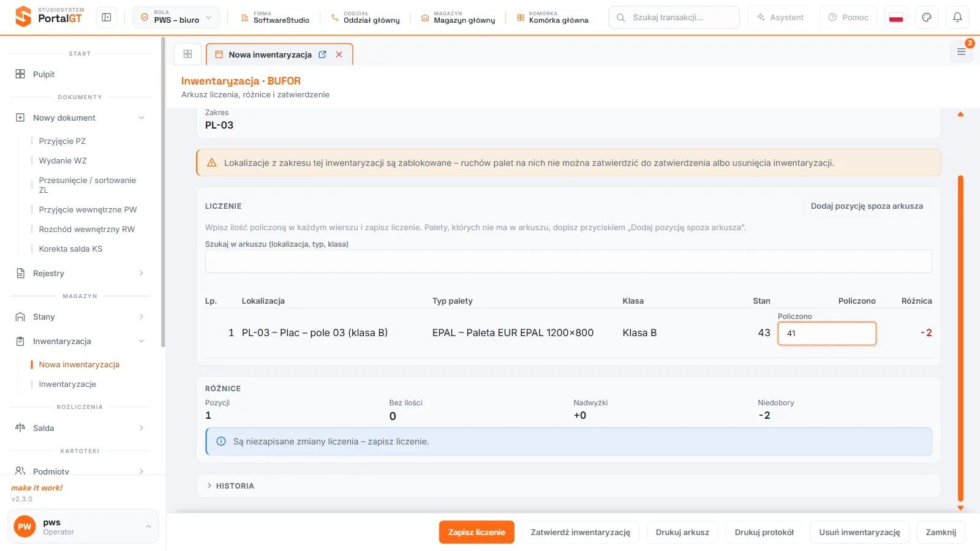The height and width of the screenshot is (551, 980).
Task: Close the Nowa inwentaryzacja tab
Action: (x=339, y=54)
